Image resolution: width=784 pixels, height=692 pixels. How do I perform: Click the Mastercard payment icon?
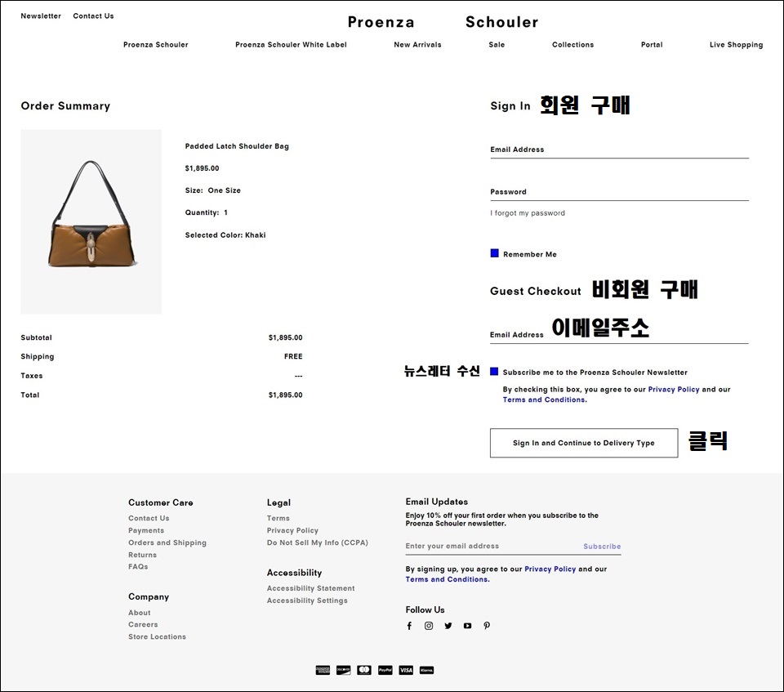(364, 670)
